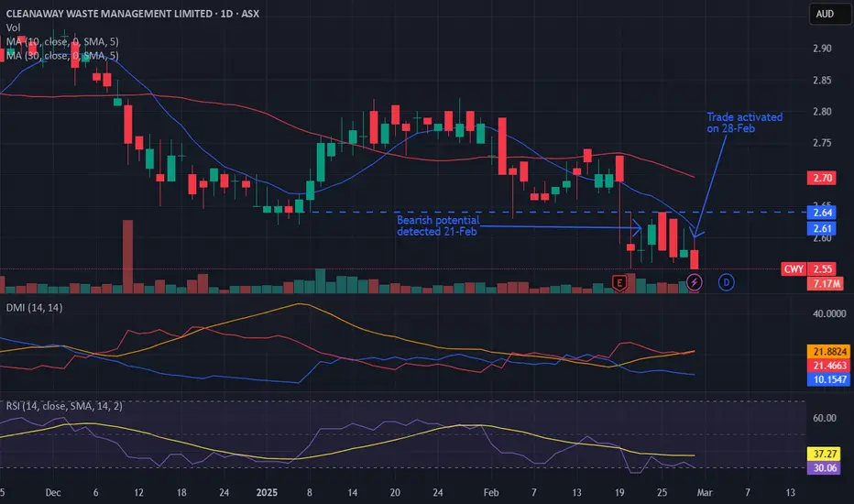The width and height of the screenshot is (854, 504).
Task: Click the 'Trade activated on 28-Feb' annotation
Action: 745,123
